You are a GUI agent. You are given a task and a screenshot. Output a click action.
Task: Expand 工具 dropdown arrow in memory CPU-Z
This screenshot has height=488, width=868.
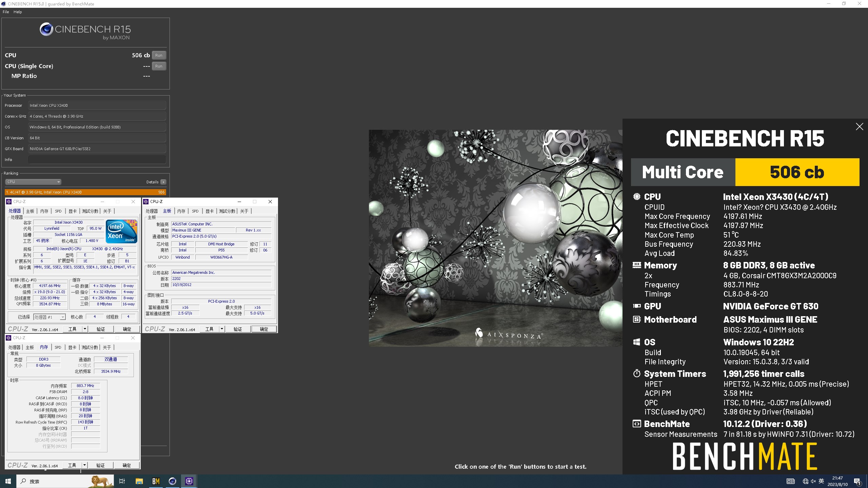(84, 465)
